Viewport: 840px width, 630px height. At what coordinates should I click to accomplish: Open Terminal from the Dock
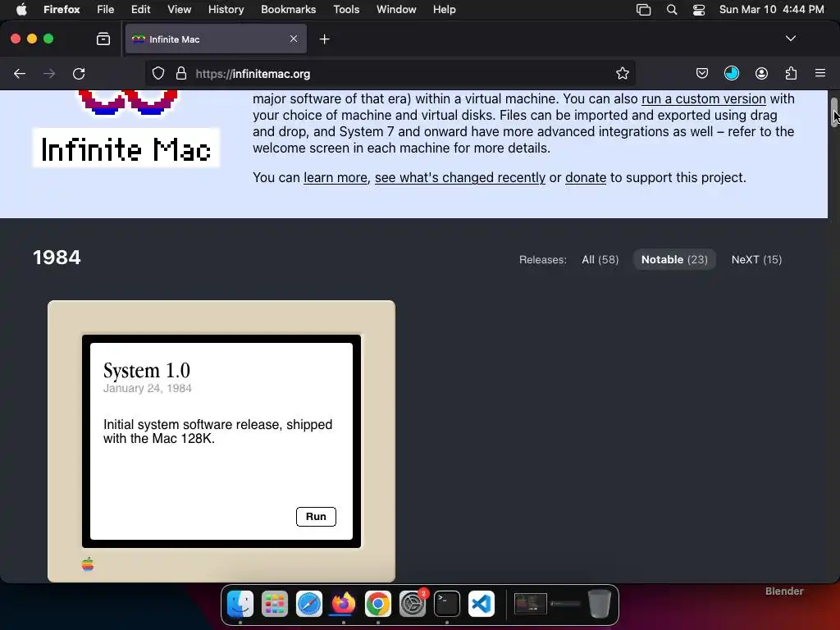[x=447, y=604]
